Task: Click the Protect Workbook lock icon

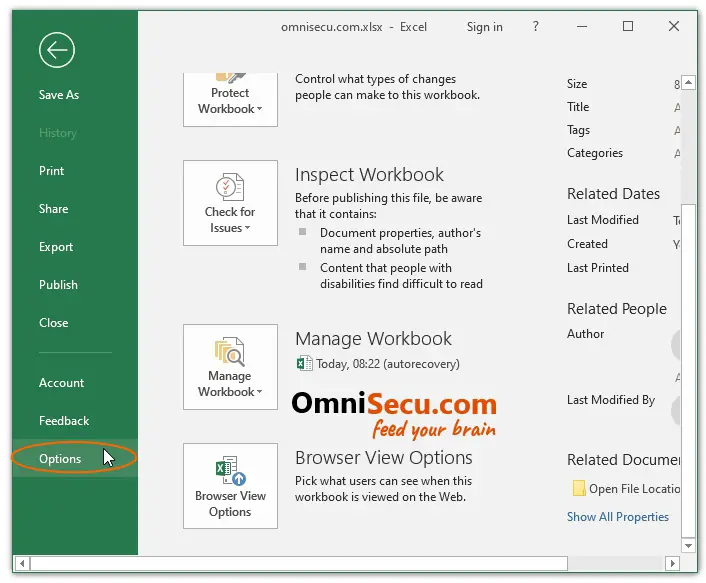Action: tap(231, 78)
